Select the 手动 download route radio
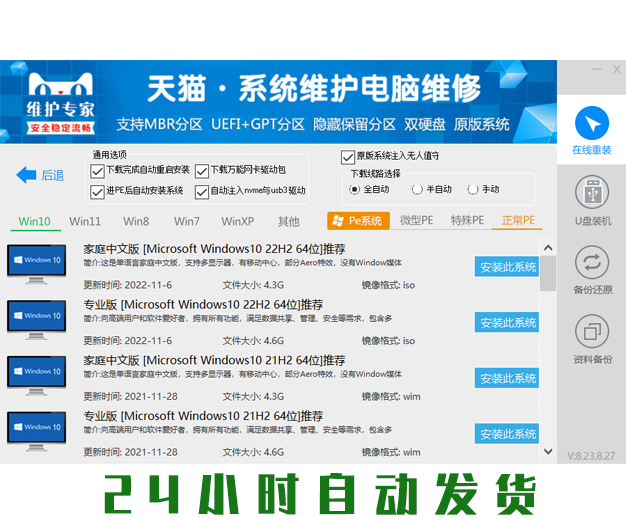626x523 pixels. (x=473, y=190)
